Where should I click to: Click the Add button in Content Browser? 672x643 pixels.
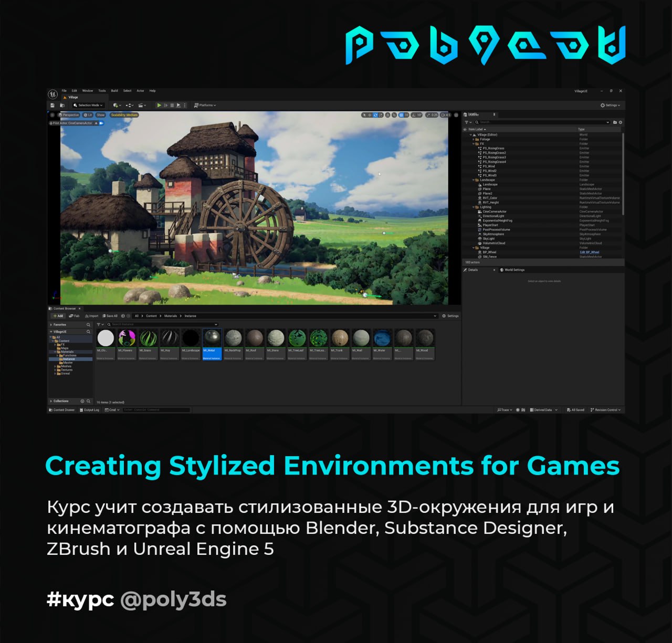pyautogui.click(x=58, y=316)
